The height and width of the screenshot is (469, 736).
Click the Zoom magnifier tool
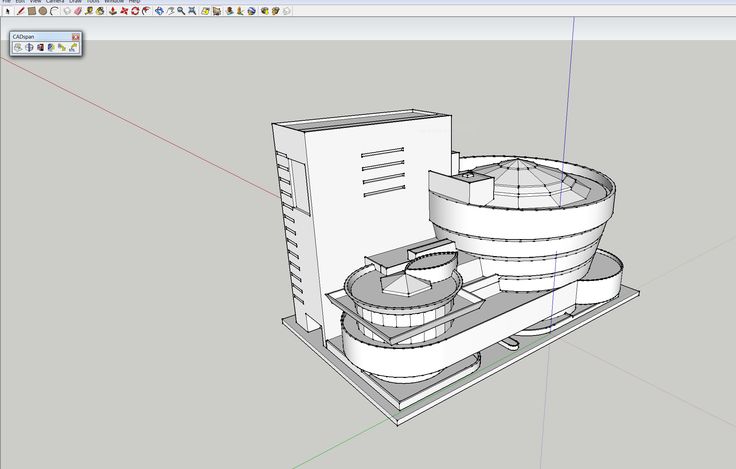click(180, 11)
